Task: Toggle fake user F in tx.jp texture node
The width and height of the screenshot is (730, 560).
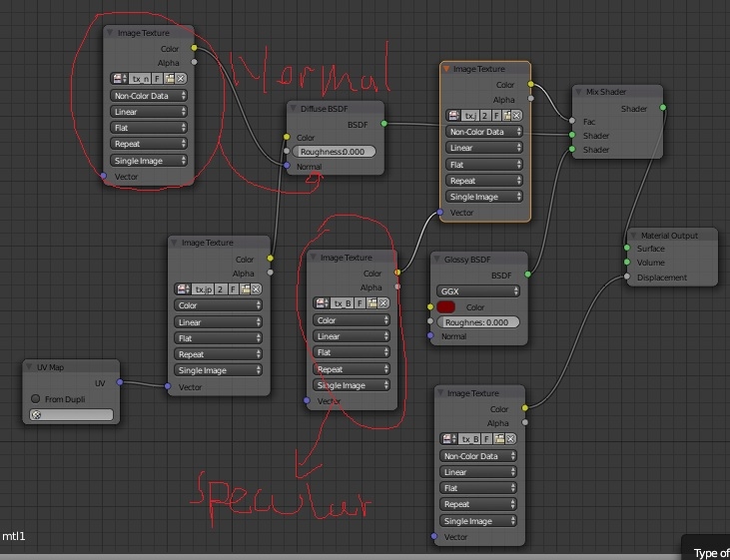Action: [234, 289]
